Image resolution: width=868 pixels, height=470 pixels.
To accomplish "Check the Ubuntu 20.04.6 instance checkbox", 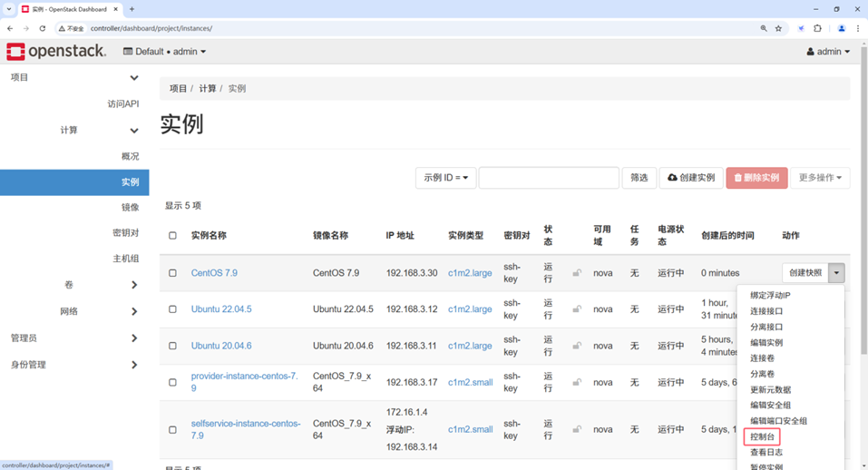I will click(172, 346).
